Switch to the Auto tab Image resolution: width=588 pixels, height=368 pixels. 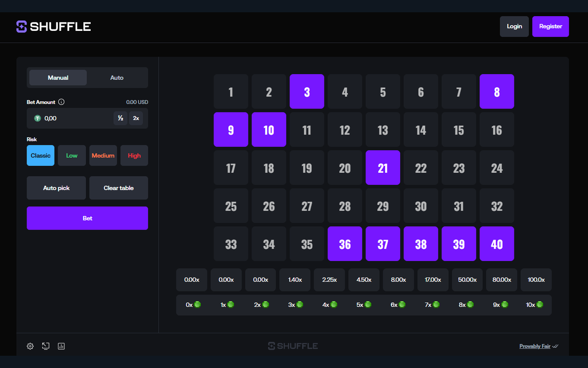(x=117, y=78)
